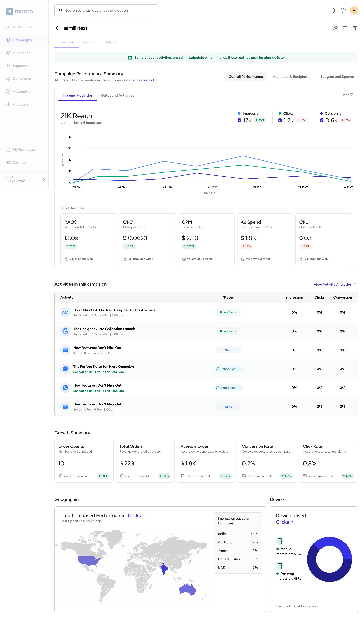Open Clicks dropdown in Device based panel

coord(284,522)
